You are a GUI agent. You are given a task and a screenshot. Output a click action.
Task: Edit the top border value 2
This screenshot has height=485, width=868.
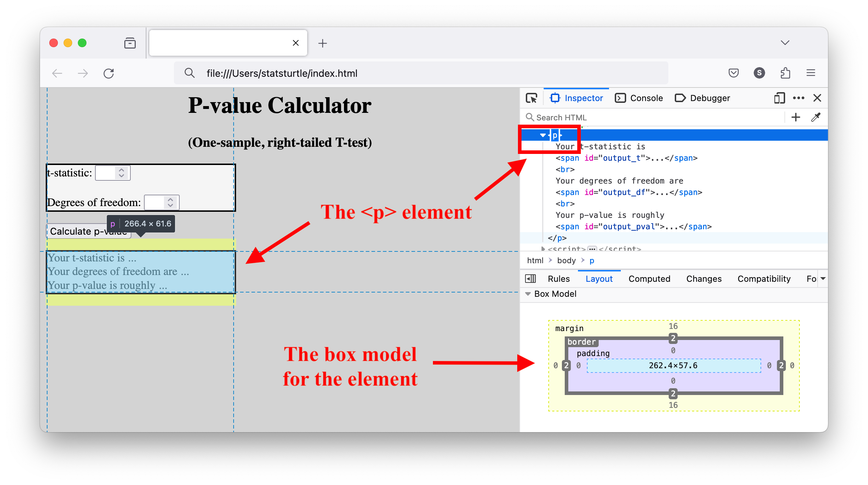673,338
